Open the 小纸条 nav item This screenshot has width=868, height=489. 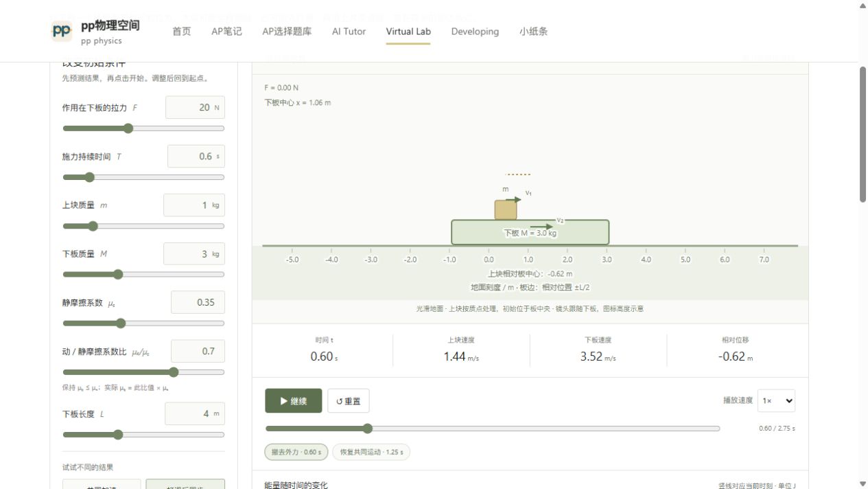[533, 32]
